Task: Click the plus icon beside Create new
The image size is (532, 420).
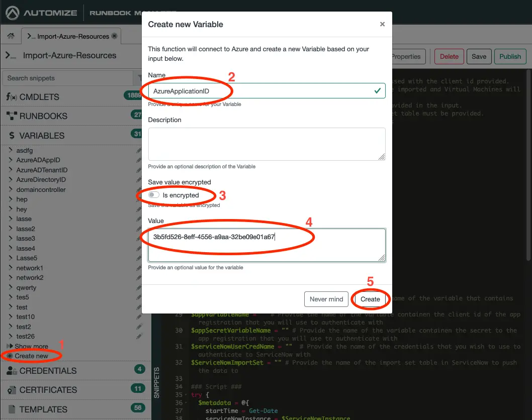Action: [10, 356]
